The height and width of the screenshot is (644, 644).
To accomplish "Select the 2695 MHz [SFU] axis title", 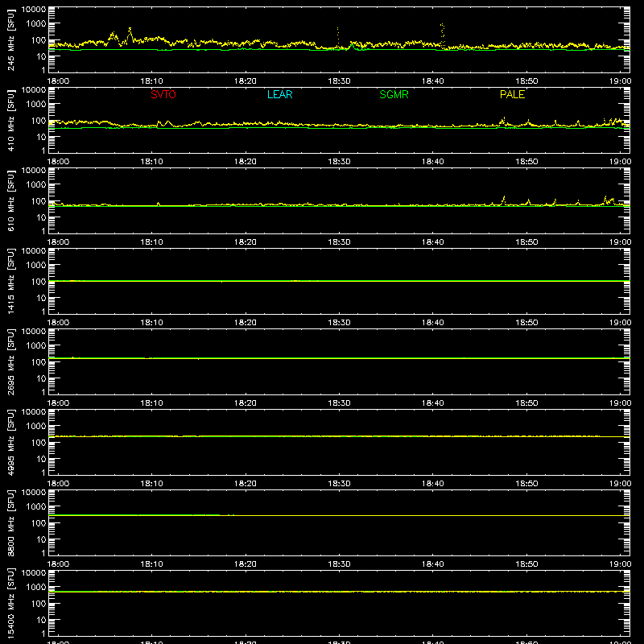I will click(x=10, y=361).
